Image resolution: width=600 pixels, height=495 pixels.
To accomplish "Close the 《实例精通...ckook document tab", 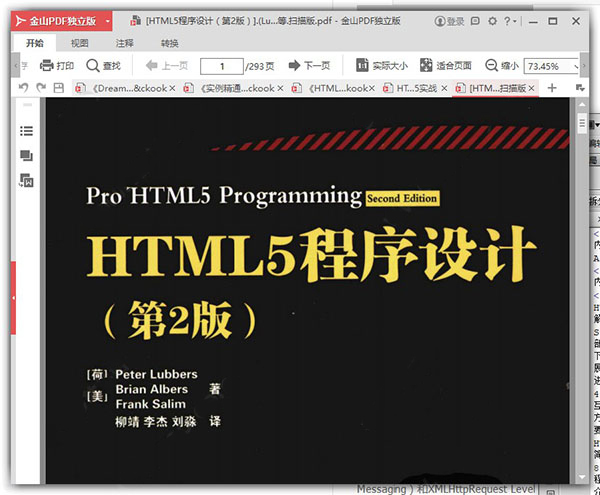I will click(x=280, y=88).
